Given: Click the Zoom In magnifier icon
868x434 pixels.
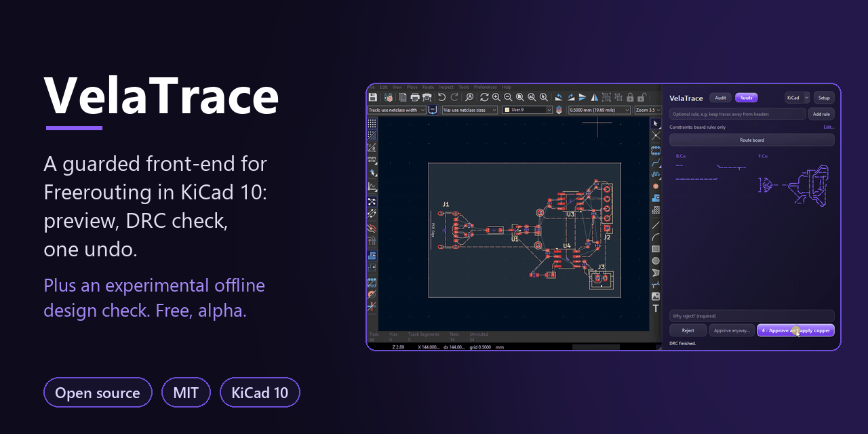Looking at the screenshot, I should pos(496,97).
